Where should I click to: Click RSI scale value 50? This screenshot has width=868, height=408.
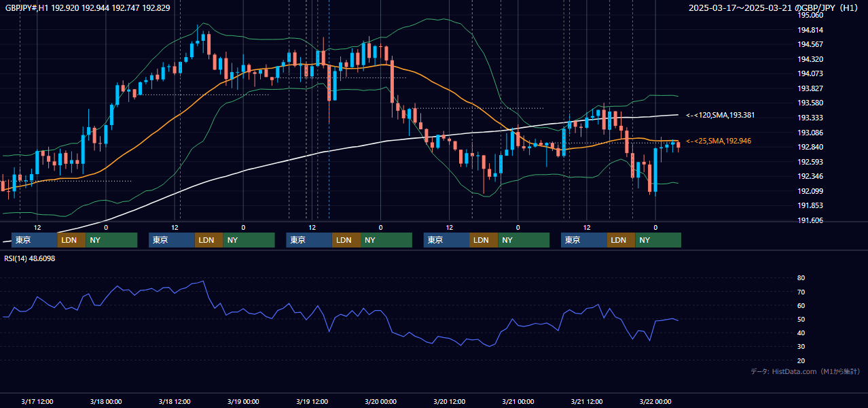click(x=801, y=319)
